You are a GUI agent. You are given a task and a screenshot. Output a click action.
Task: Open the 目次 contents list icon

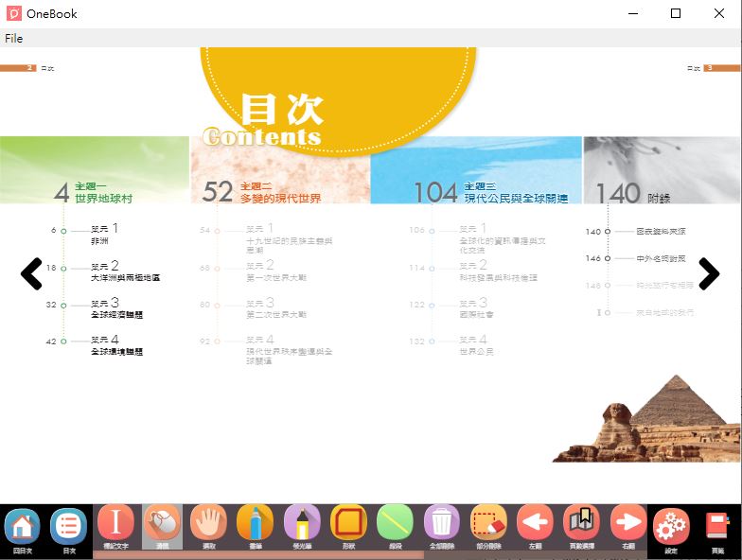pos(68,526)
